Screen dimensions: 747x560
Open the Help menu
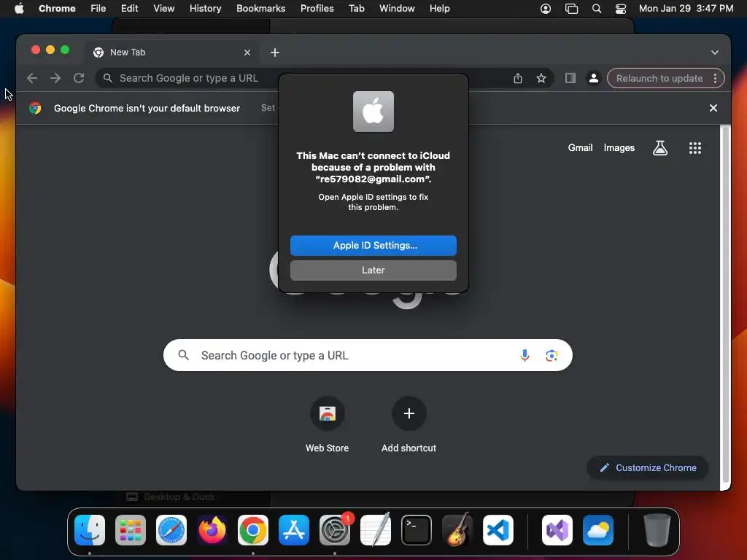[439, 9]
